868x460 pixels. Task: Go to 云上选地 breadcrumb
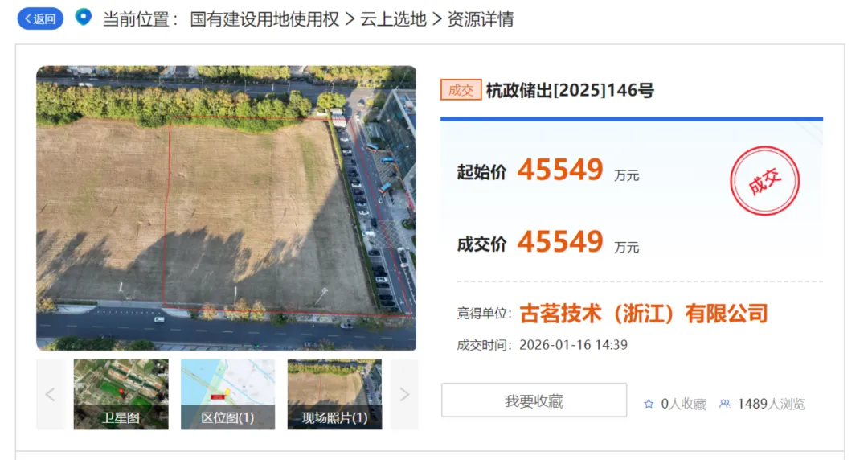[394, 19]
